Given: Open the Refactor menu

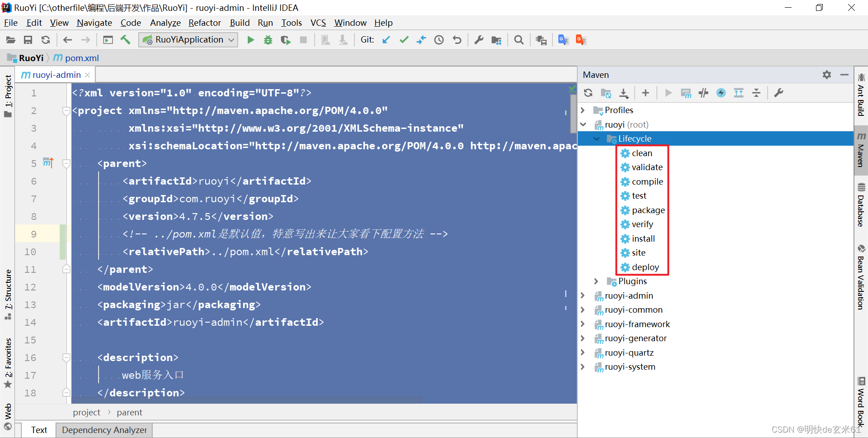Looking at the screenshot, I should 204,23.
